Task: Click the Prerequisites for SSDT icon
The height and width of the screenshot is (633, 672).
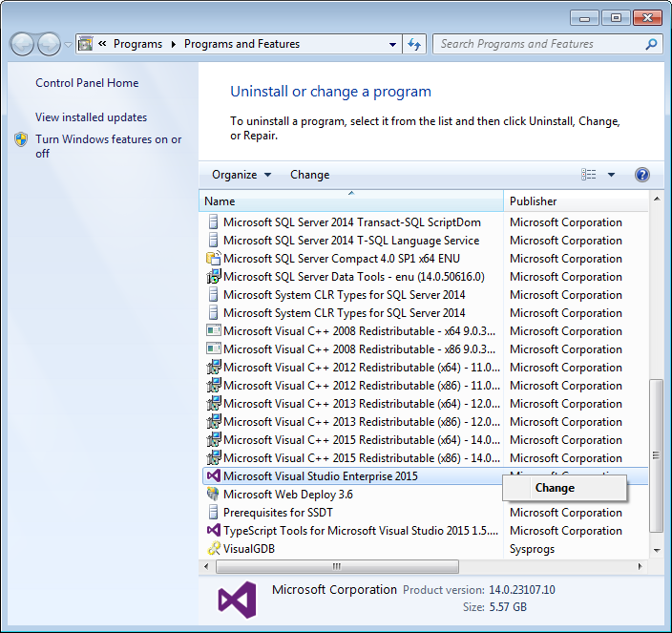Action: click(213, 512)
